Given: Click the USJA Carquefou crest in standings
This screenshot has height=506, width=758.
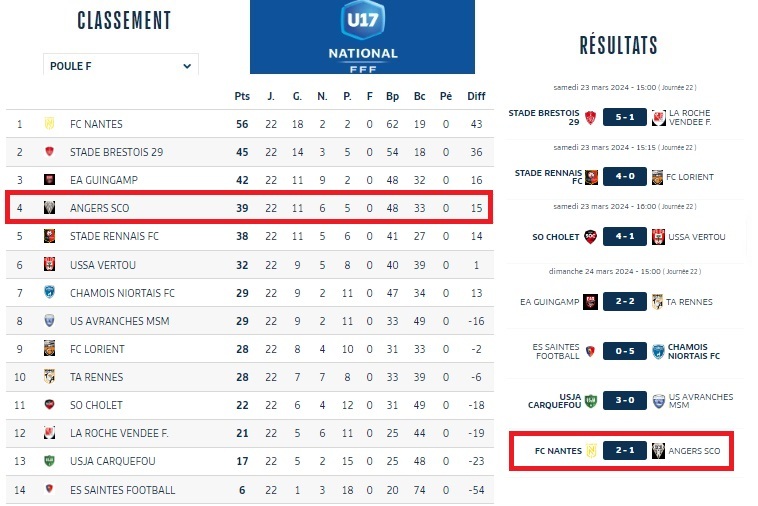Looking at the screenshot, I should [48, 461].
